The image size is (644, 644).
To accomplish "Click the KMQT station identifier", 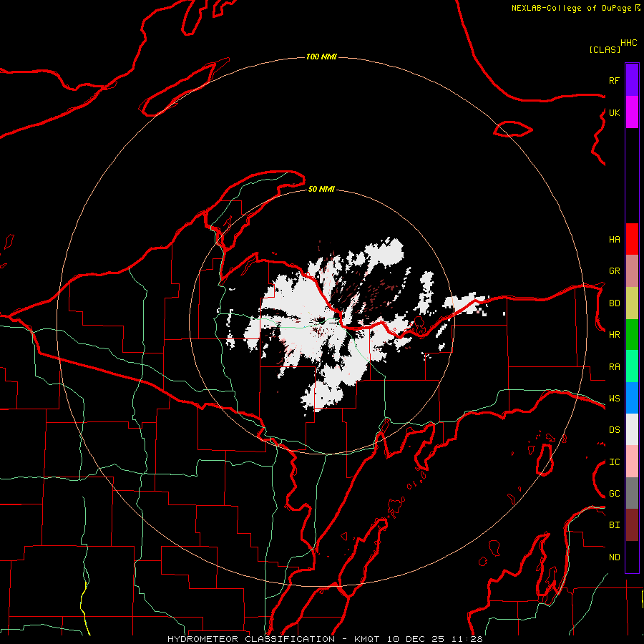I will (367, 639).
